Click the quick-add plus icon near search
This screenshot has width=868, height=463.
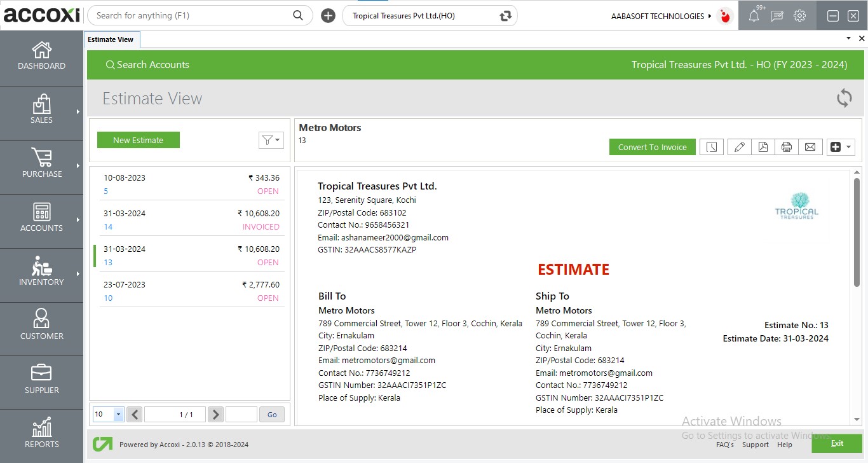coord(328,16)
